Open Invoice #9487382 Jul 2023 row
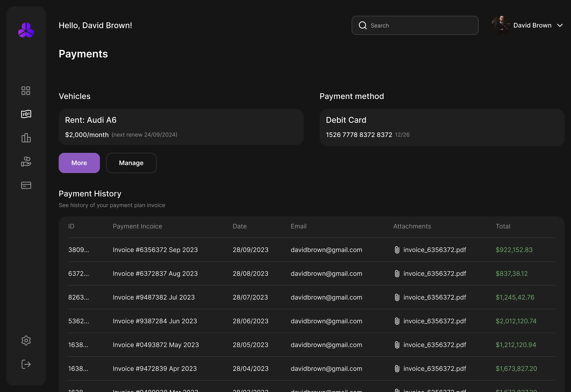 pos(154,297)
